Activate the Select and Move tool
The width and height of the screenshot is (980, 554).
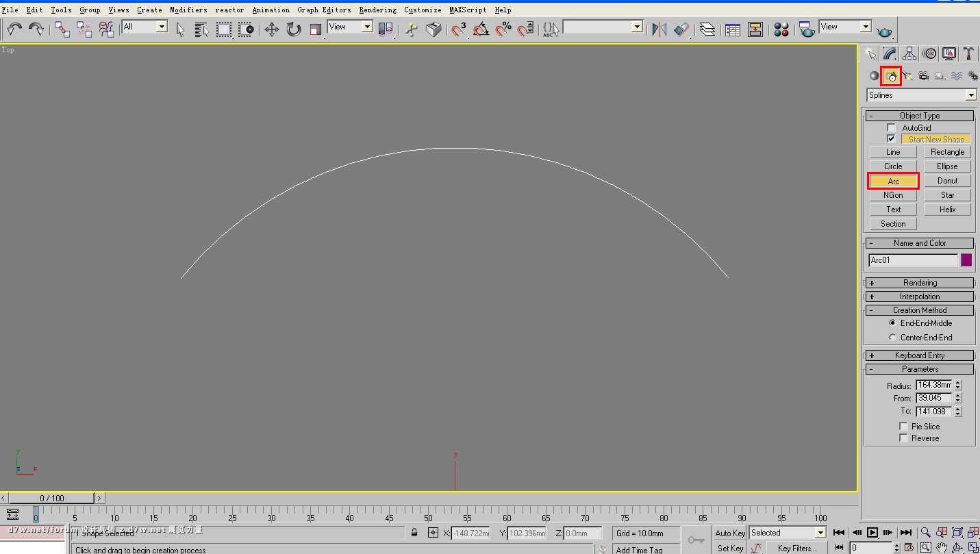[272, 29]
